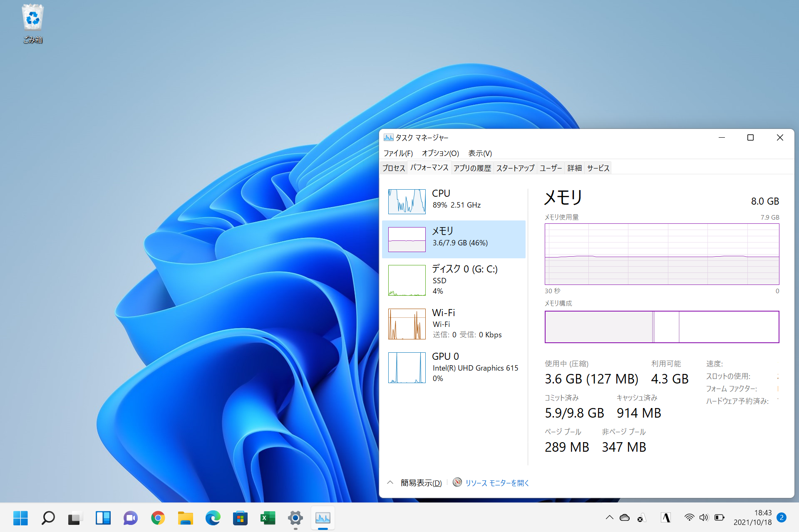Open Microsoft Edge from the taskbar
799x532 pixels.
click(x=213, y=518)
